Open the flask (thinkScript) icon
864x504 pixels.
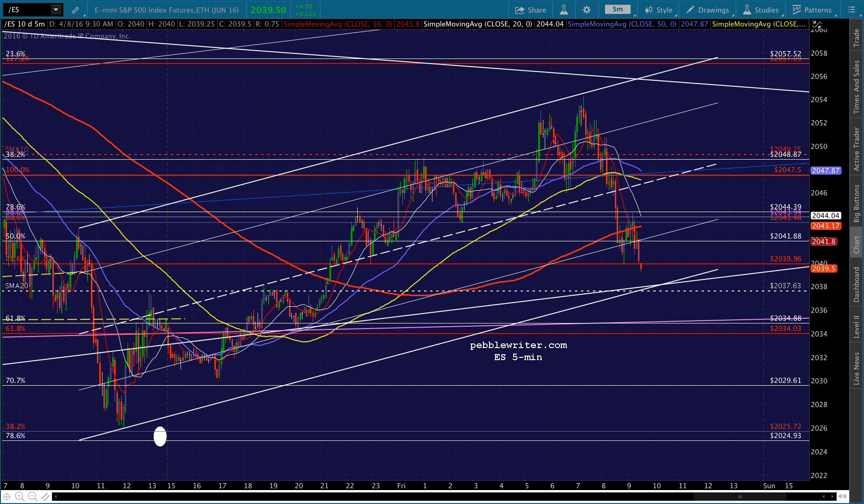click(564, 10)
